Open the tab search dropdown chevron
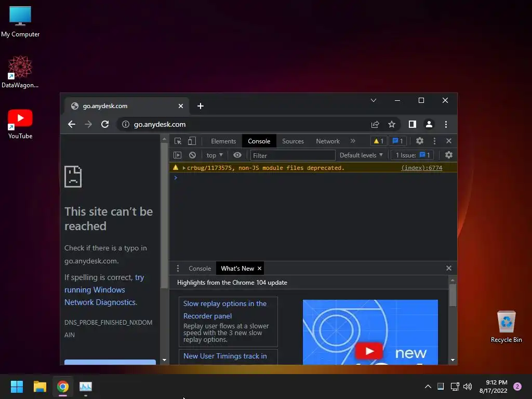532x399 pixels. click(374, 100)
